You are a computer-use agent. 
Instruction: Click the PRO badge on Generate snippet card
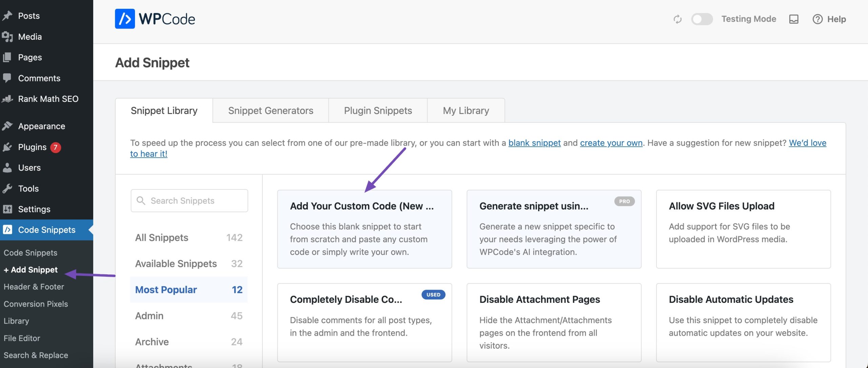[625, 201]
